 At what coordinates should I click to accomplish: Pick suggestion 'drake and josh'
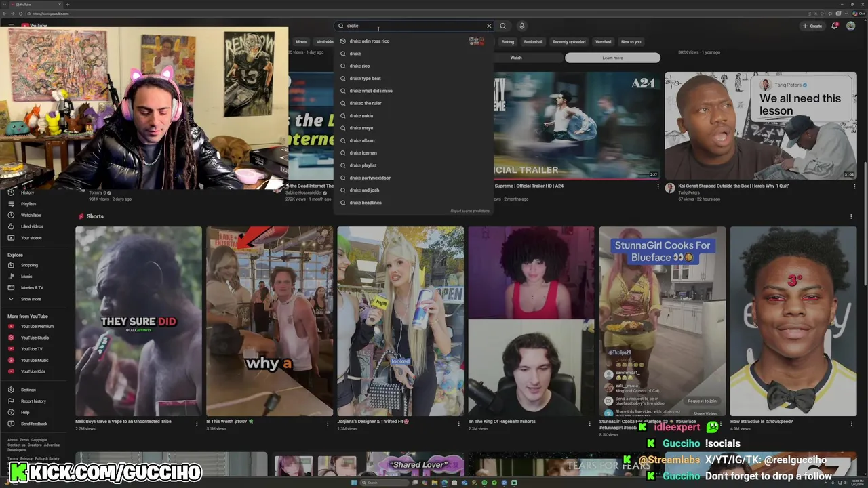click(x=414, y=190)
